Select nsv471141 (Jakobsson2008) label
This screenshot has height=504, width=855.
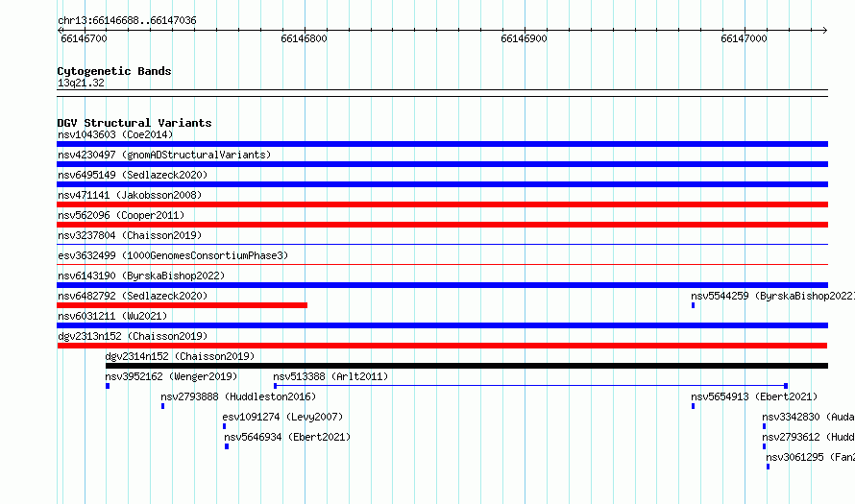pyautogui.click(x=130, y=195)
